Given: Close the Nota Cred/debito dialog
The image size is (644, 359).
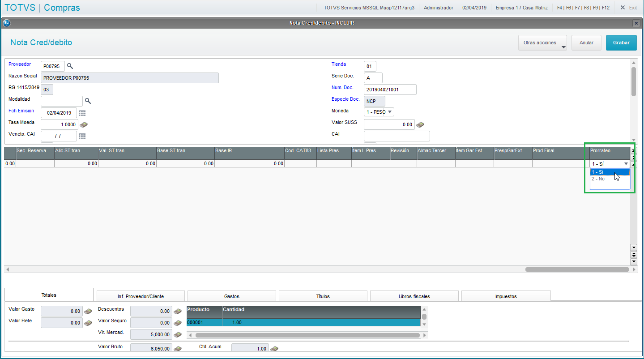Looking at the screenshot, I should click(x=636, y=23).
